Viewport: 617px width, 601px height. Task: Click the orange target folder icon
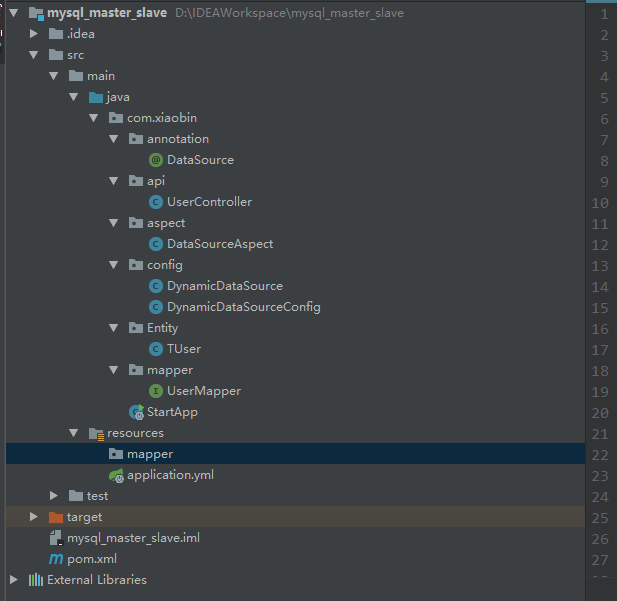pos(56,517)
